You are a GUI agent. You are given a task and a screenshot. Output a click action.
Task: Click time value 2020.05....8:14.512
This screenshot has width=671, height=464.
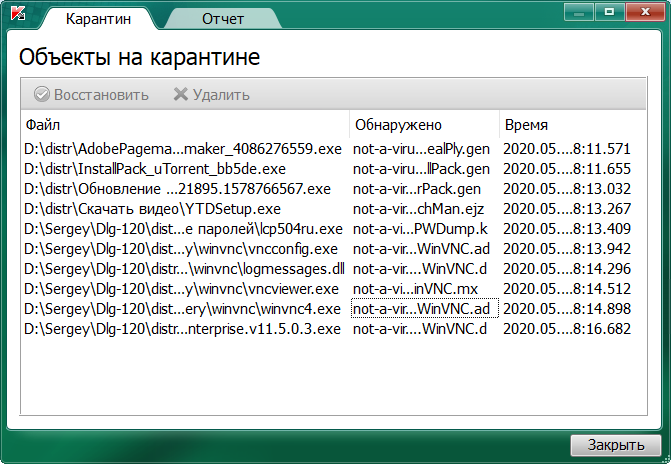coord(567,289)
